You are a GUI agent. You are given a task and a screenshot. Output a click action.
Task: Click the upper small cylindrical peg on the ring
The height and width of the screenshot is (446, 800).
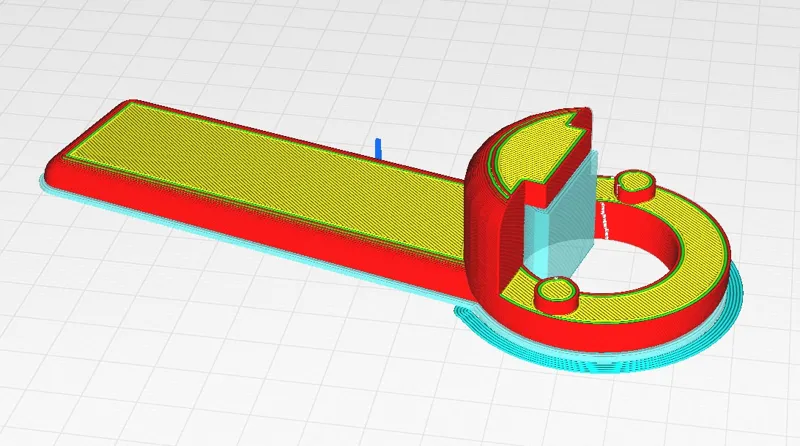635,186
